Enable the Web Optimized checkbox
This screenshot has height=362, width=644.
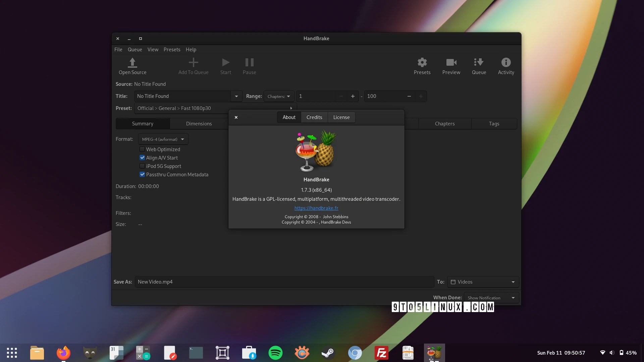click(142, 149)
